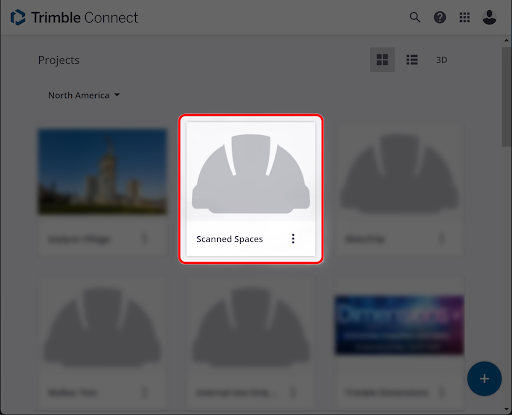This screenshot has width=512, height=415.
Task: Open Scanned Spaces three-dot options menu
Action: (293, 239)
